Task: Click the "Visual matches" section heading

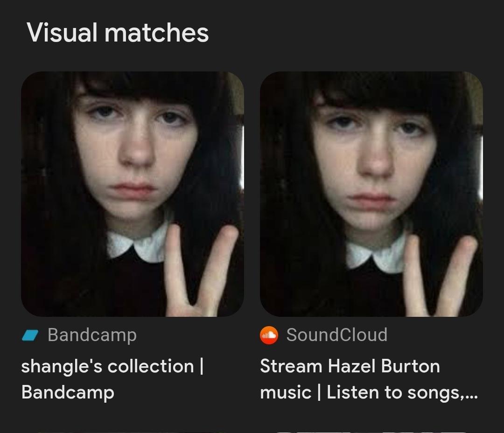Action: 118,33
